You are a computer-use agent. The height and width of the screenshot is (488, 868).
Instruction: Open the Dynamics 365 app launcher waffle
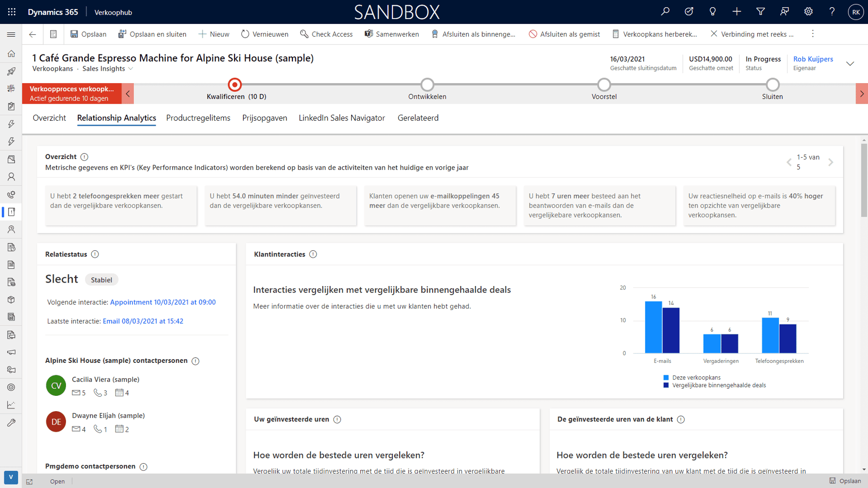pyautogui.click(x=11, y=12)
